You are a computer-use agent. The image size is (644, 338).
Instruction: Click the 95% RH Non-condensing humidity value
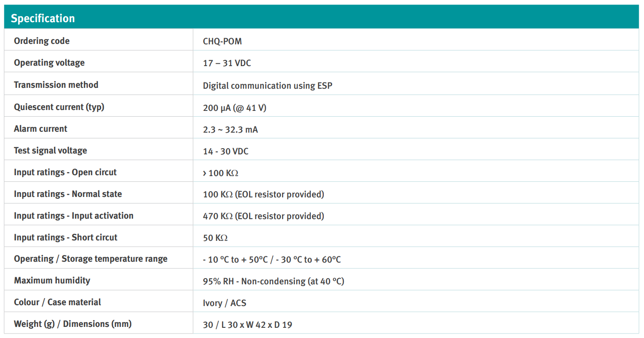[x=273, y=281]
